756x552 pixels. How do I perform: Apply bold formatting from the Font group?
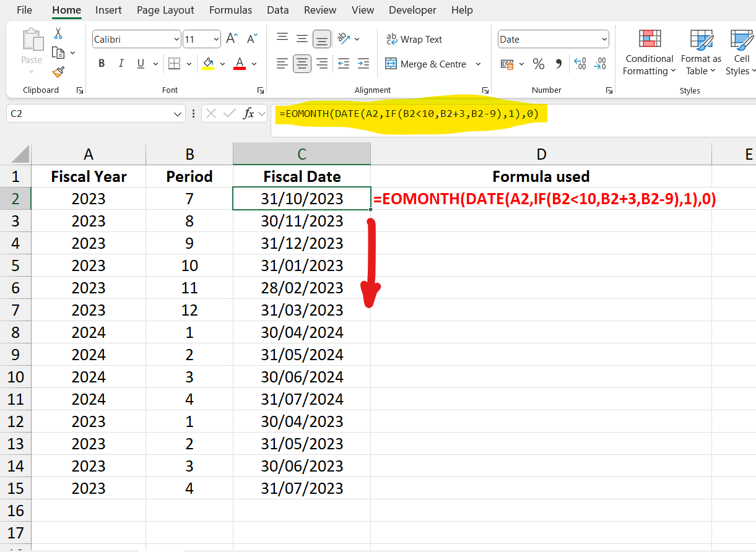point(102,63)
